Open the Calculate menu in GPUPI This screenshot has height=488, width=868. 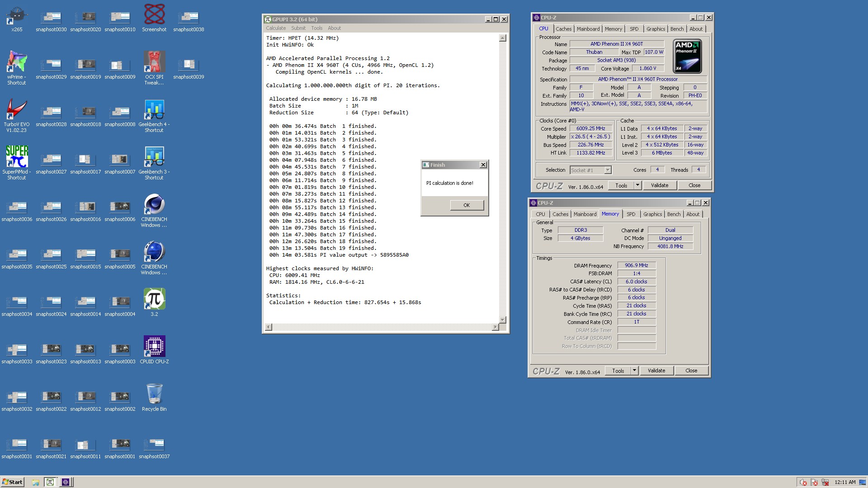pyautogui.click(x=276, y=28)
